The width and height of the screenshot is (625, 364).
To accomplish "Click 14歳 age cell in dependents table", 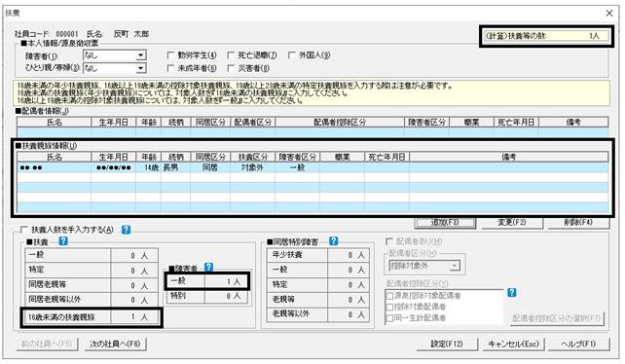I will click(x=148, y=167).
